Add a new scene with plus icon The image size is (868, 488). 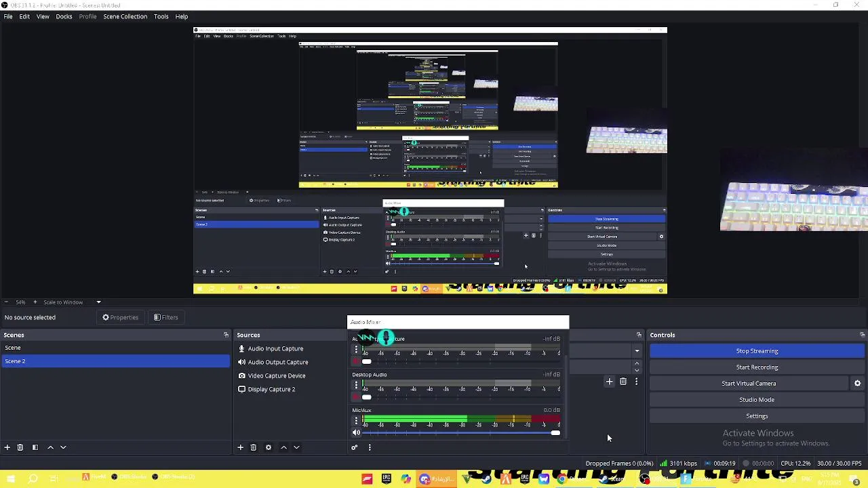tap(7, 447)
